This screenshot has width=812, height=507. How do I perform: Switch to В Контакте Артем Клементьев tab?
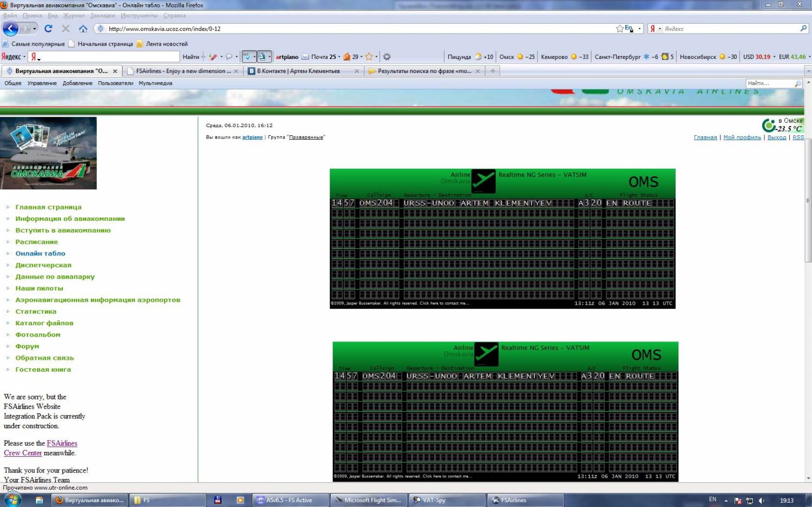point(303,71)
